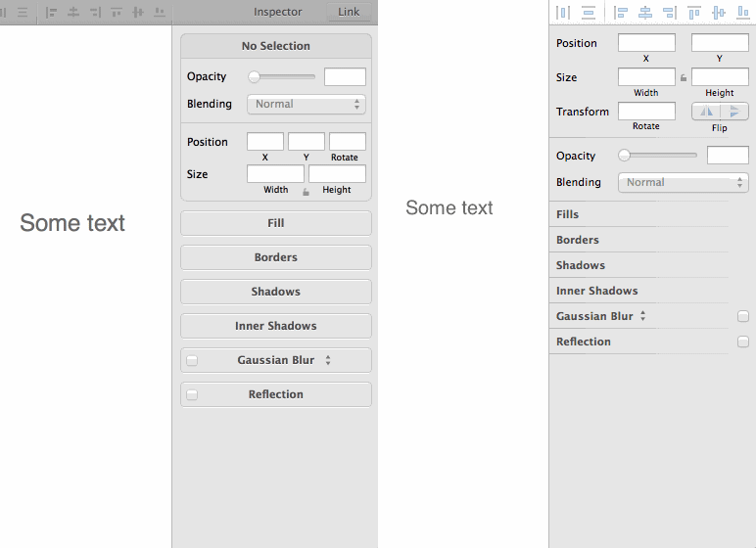Select 'Some text' on the left canvas
Screen dimensions: 756x548
(72, 223)
